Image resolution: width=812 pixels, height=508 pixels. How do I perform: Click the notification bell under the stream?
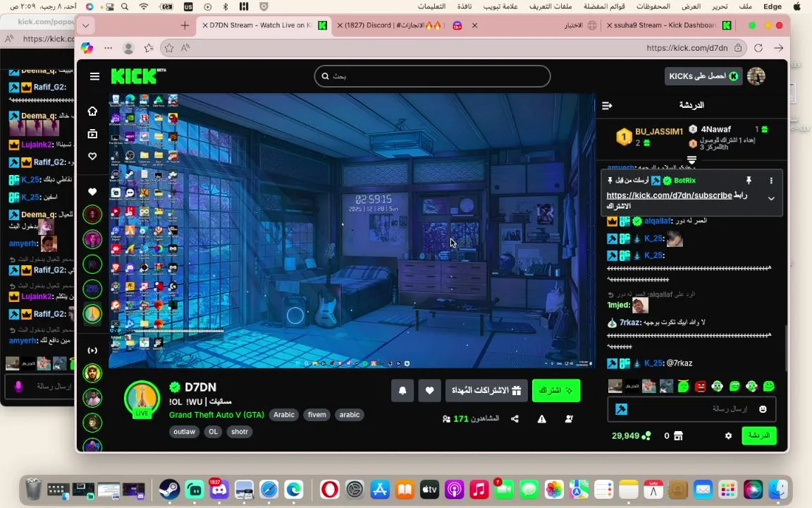pyautogui.click(x=402, y=390)
